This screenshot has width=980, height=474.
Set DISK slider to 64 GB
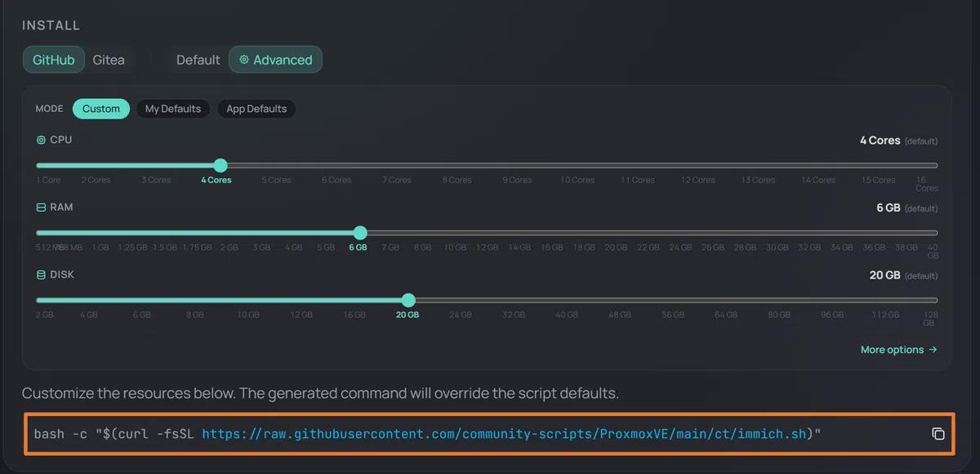[726, 301]
